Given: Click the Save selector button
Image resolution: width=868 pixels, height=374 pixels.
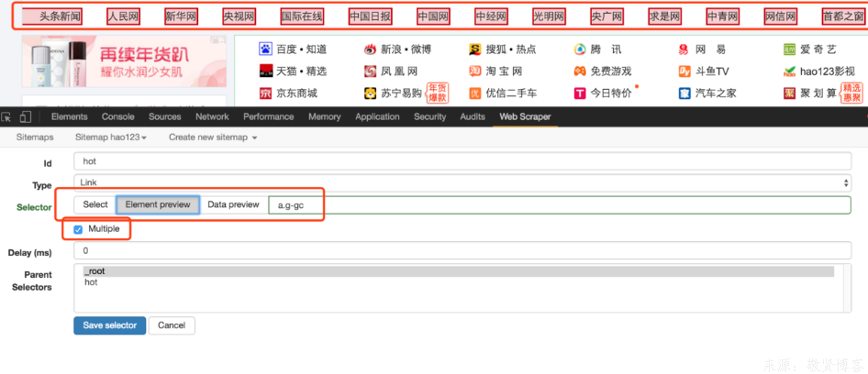Looking at the screenshot, I should click(109, 325).
